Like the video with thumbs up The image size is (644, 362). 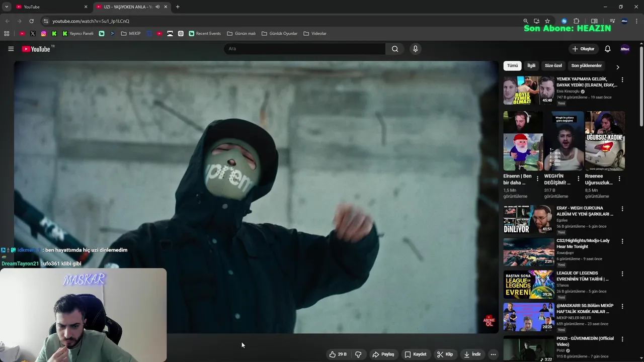[338, 354]
